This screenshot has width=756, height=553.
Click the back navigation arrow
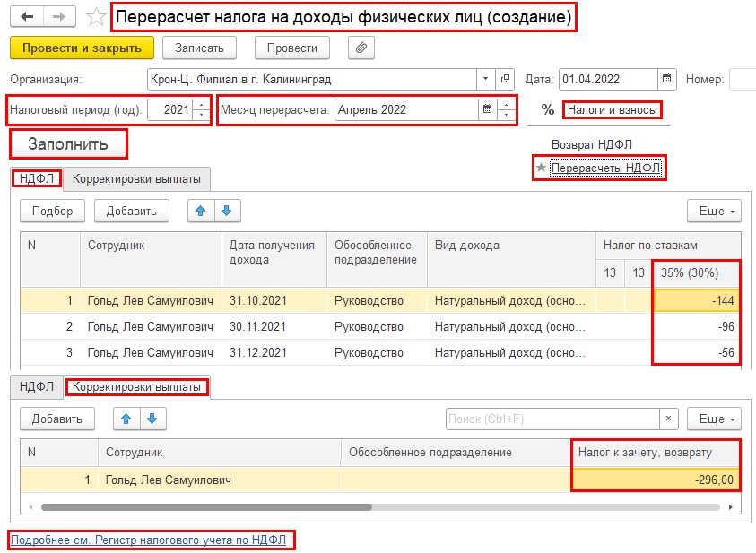[x=27, y=17]
